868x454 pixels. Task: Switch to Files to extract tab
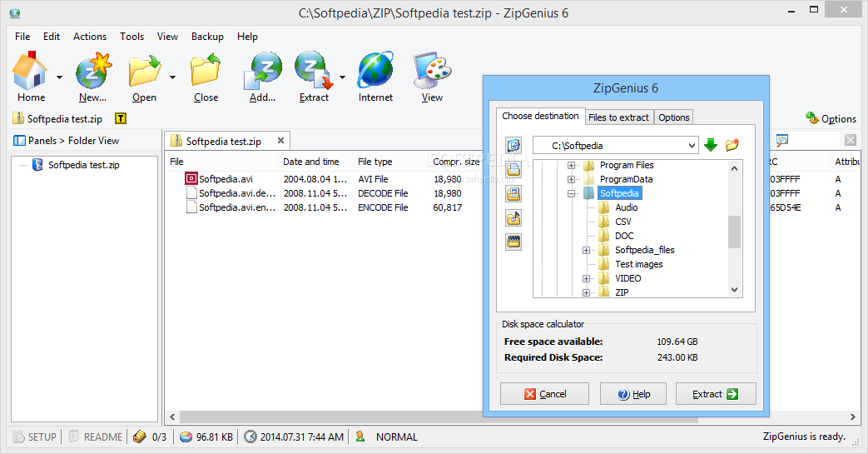(619, 117)
